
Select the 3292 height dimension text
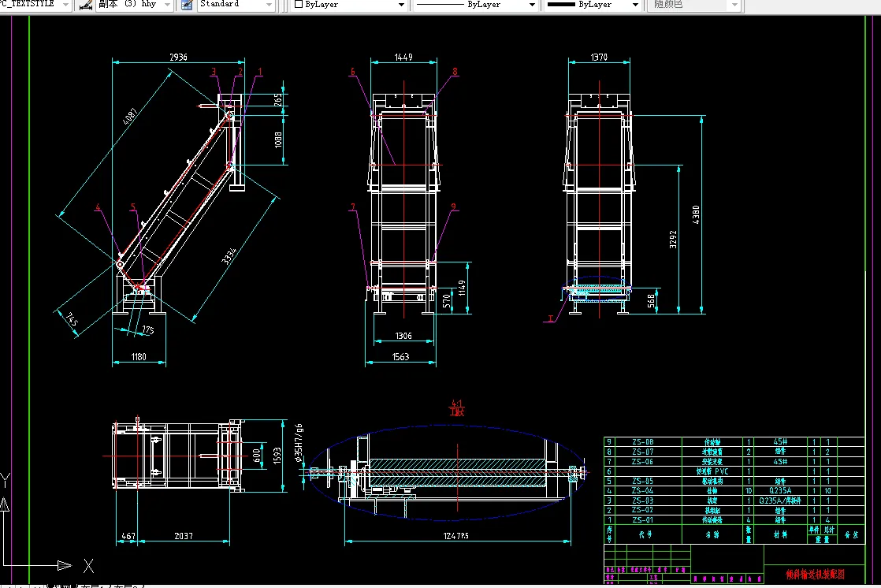click(673, 240)
